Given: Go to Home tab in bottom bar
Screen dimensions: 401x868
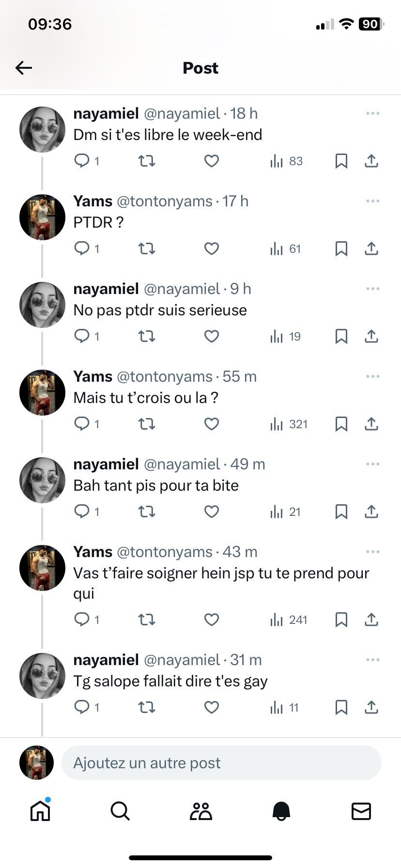Looking at the screenshot, I should pyautogui.click(x=40, y=810).
